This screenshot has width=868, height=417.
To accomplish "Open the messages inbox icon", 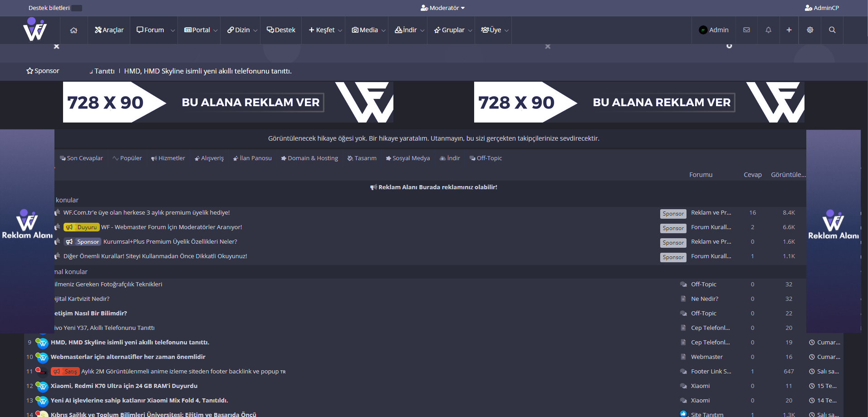I will click(x=745, y=30).
